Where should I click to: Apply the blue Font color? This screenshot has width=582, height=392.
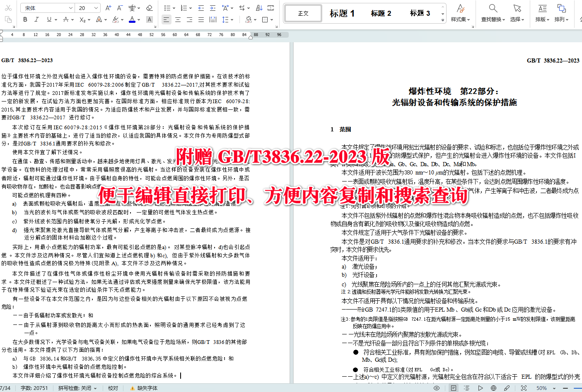(132, 19)
